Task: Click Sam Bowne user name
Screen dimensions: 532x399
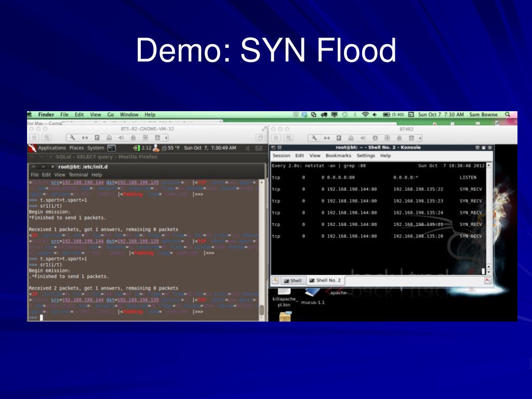Action: 484,115
